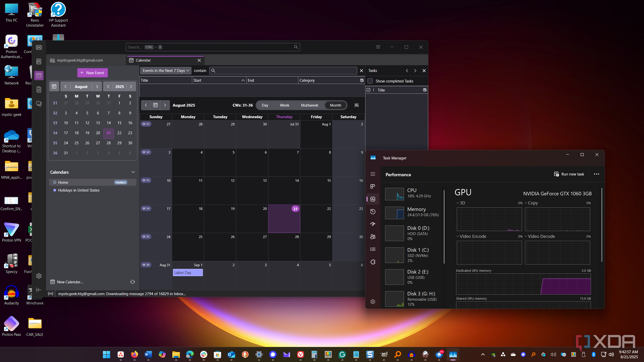The height and width of the screenshot is (362, 644).
Task: Open Address Book icon in sidebar
Action: (x=39, y=61)
